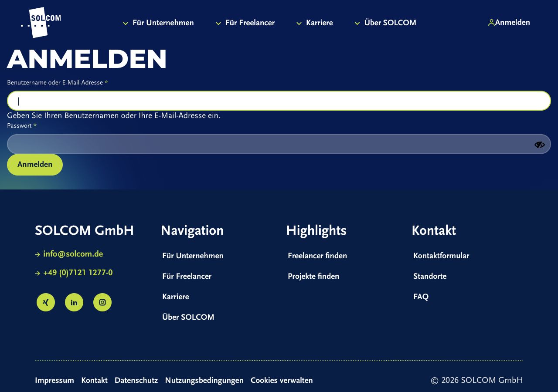The image size is (558, 392).
Task: Open the Standorte link
Action: 430,276
